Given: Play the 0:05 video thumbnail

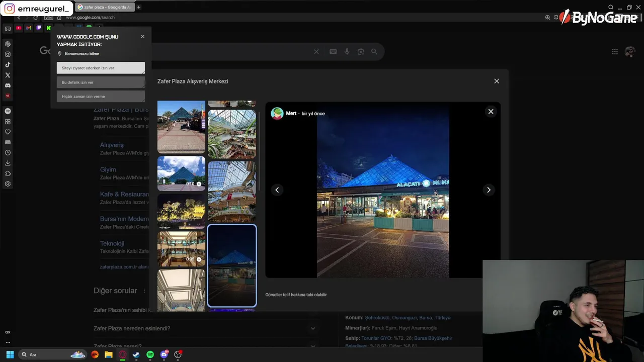Looking at the screenshot, I should [181, 248].
